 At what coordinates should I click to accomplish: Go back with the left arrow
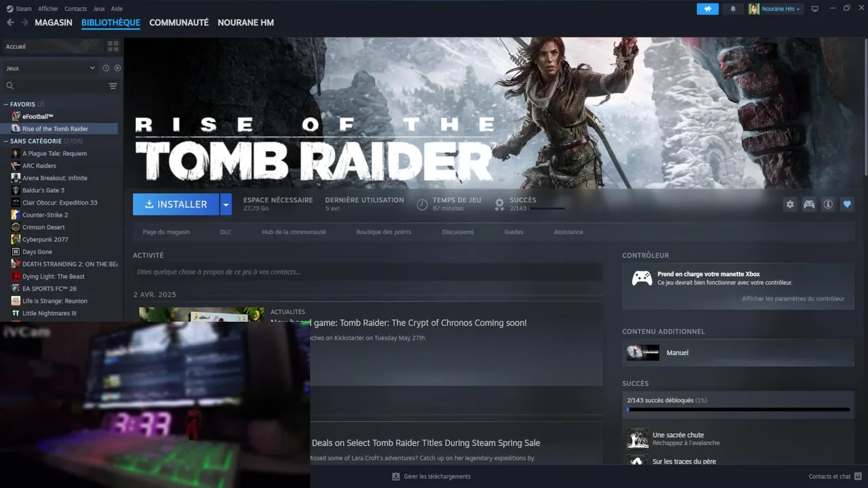[10, 22]
